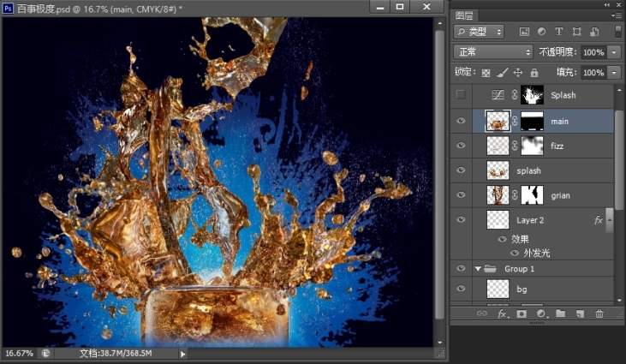Show the hidden Splash adjustment layer
Viewport: 626px width, 364px height.
tap(461, 95)
